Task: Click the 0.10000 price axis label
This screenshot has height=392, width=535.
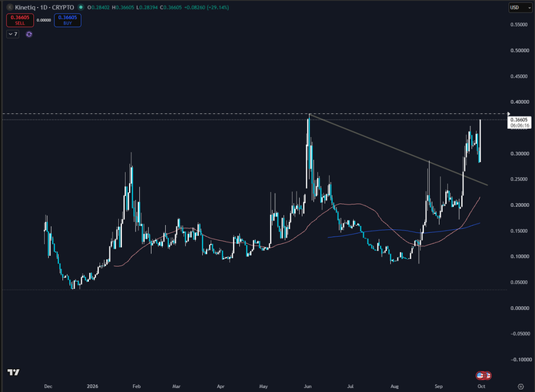Action: [x=519, y=257]
